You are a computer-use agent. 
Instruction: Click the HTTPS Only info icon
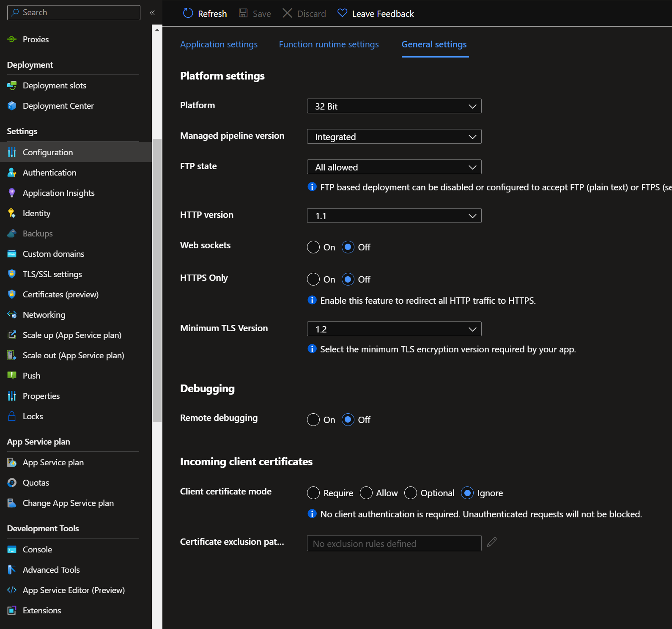point(312,300)
